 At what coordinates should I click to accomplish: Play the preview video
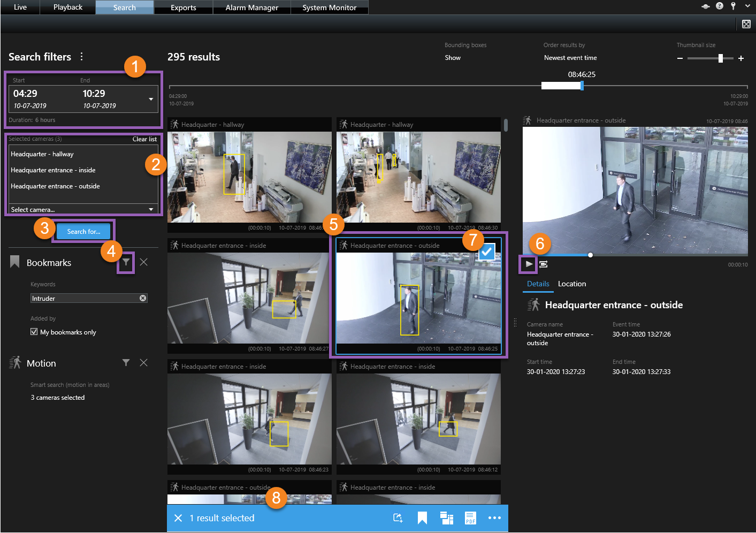[529, 264]
